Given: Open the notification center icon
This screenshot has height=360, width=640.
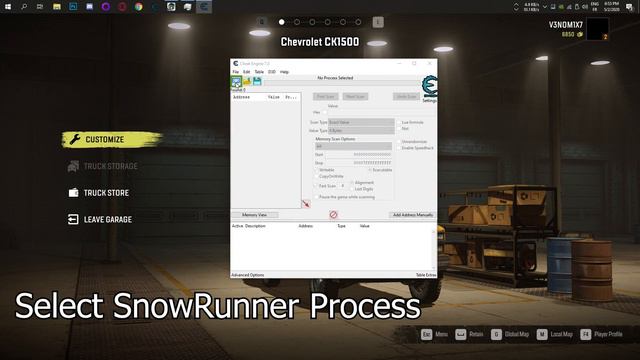Looking at the screenshot, I should tap(629, 7).
